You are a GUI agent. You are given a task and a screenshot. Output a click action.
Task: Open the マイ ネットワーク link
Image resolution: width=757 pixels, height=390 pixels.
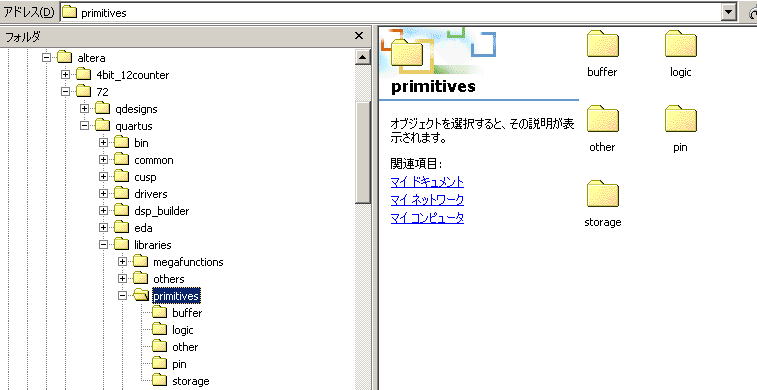click(427, 200)
